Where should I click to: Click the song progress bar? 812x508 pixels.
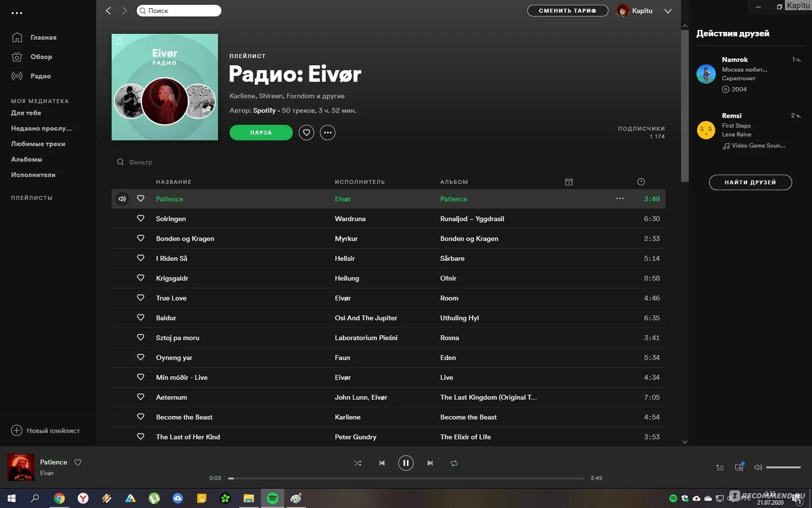(x=406, y=478)
